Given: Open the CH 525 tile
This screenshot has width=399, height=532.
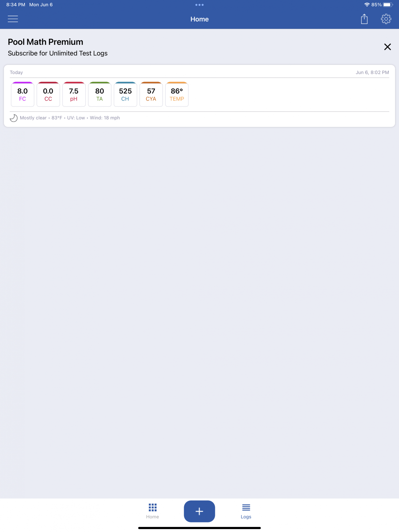Looking at the screenshot, I should (x=125, y=94).
